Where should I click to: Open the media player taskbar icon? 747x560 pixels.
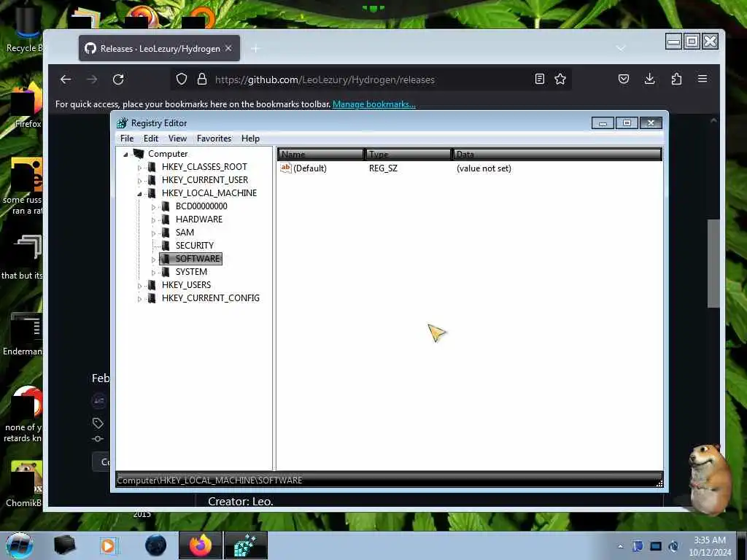tap(109, 545)
